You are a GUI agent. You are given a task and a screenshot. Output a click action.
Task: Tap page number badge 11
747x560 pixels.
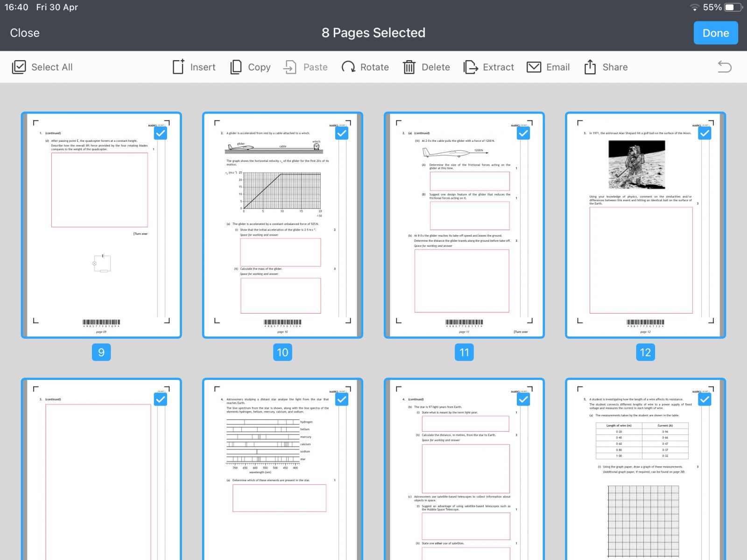464,352
